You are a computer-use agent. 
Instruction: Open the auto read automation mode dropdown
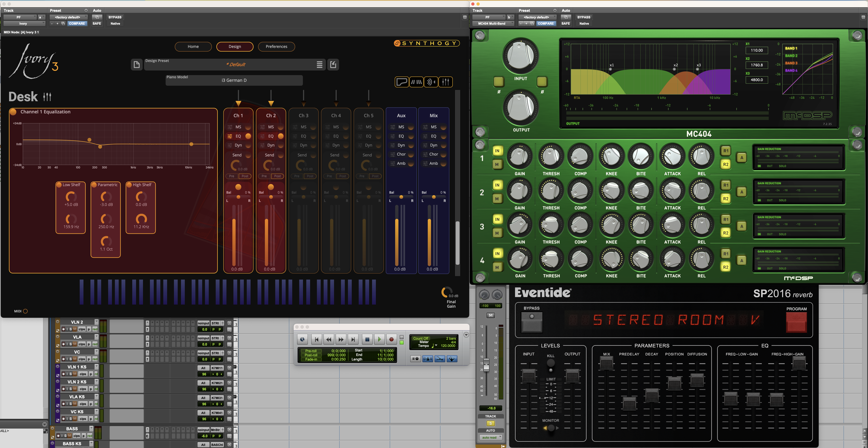(491, 438)
